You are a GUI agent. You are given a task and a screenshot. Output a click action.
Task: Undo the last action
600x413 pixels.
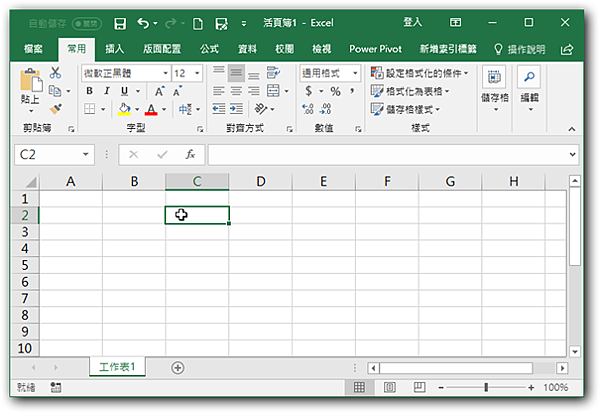[143, 23]
